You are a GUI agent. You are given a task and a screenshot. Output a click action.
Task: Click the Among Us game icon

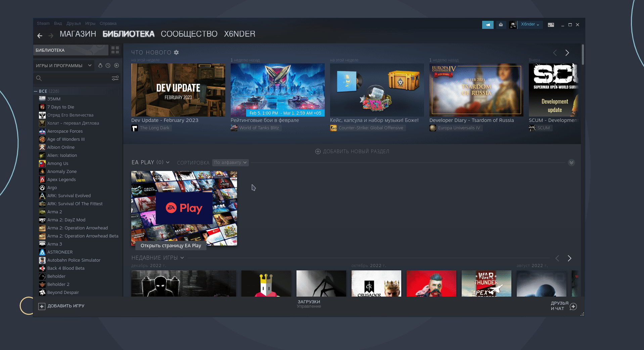42,164
